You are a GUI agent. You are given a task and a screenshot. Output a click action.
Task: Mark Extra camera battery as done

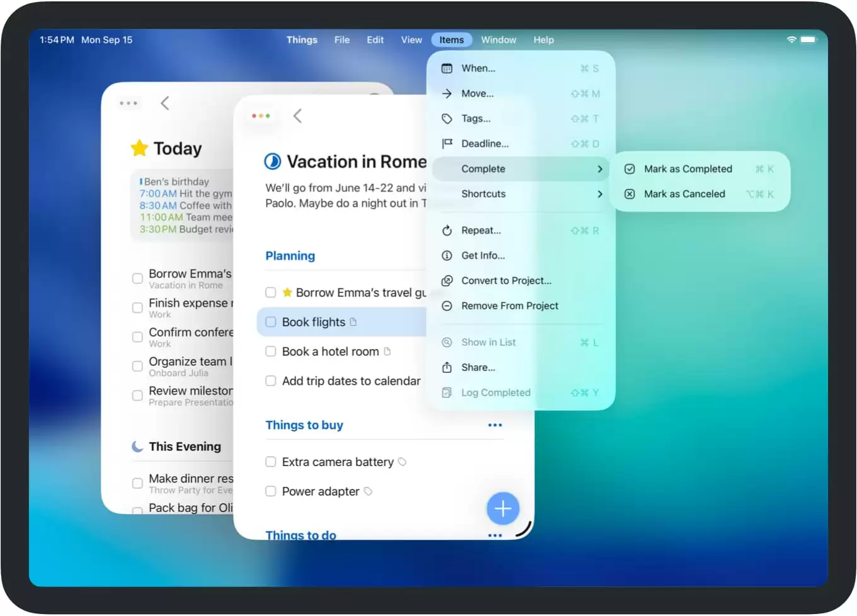(271, 462)
